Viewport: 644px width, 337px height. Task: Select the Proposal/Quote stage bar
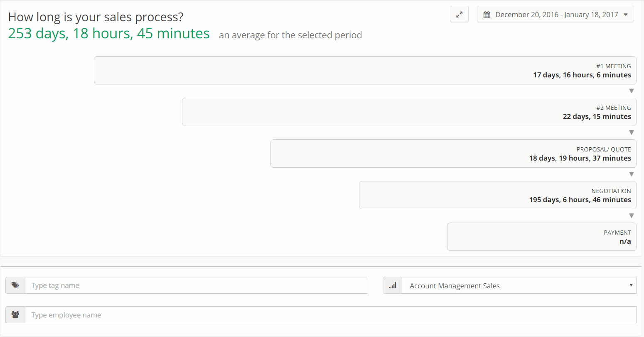tap(453, 154)
